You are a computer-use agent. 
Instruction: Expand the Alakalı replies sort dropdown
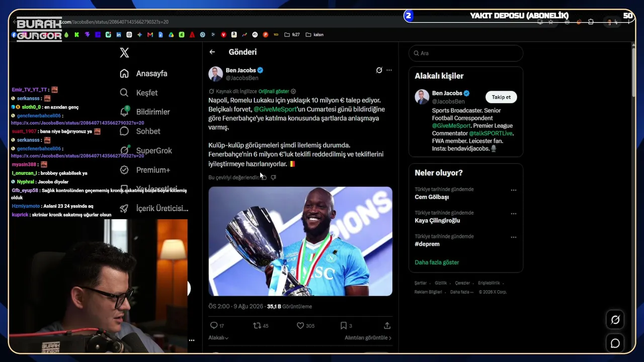[x=218, y=338]
